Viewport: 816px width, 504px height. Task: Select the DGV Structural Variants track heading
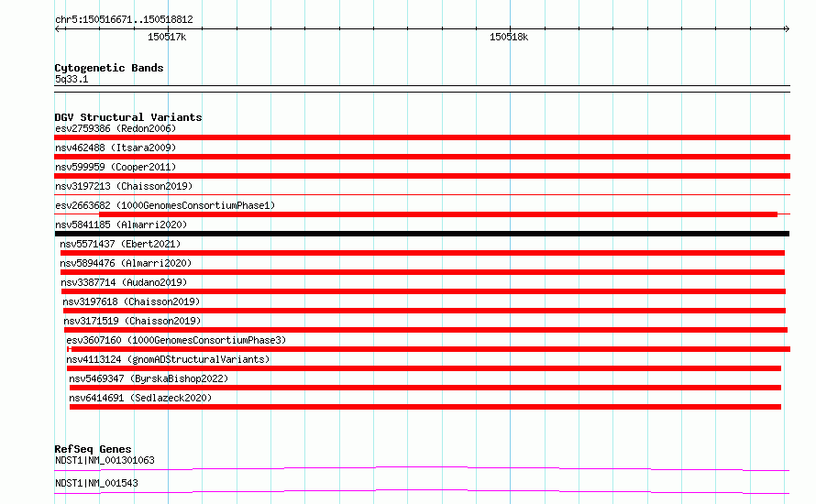point(128,117)
